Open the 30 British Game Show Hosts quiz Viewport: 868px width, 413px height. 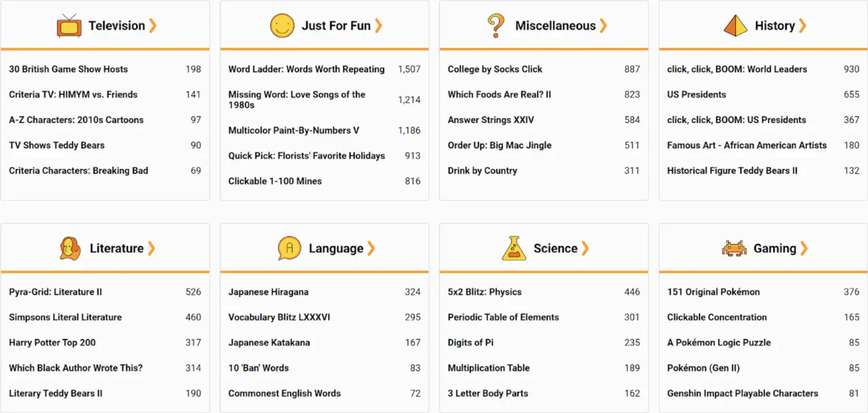68,69
